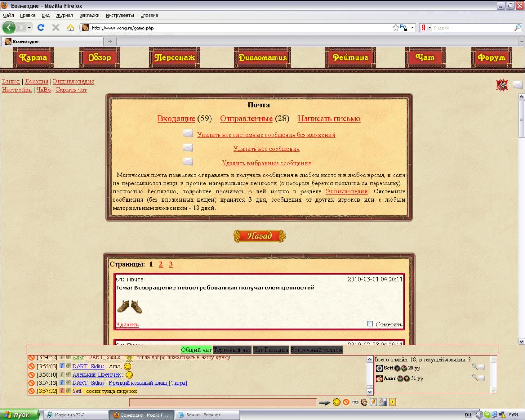The width and height of the screenshot is (525, 420).
Task: Open the Закладки menu
Action: pos(89,15)
